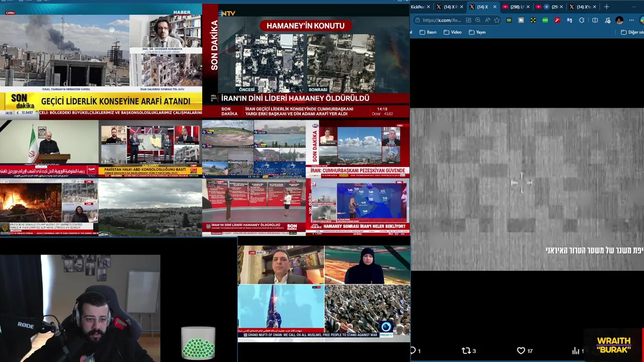Screen dimensions: 644x362
Task: Open the Yayın bookmarks folder
Action: [477, 32]
